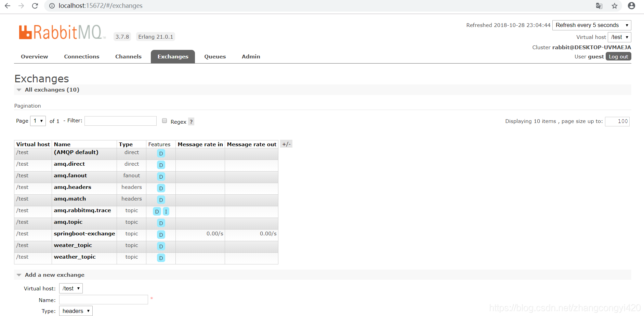The image size is (644, 316).
Task: Click the 3.7.8 version label
Action: (x=122, y=37)
